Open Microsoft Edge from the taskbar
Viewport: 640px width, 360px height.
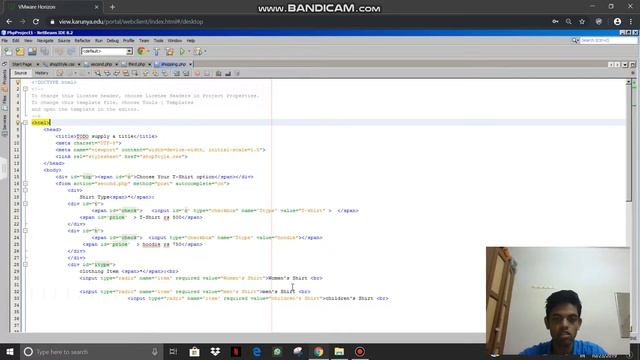point(257,351)
